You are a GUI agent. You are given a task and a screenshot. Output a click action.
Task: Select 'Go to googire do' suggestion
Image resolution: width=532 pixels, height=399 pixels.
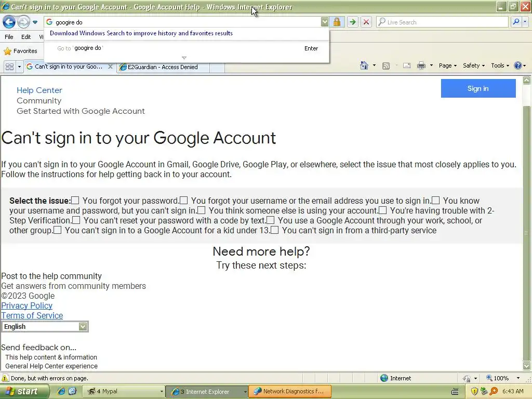187,48
